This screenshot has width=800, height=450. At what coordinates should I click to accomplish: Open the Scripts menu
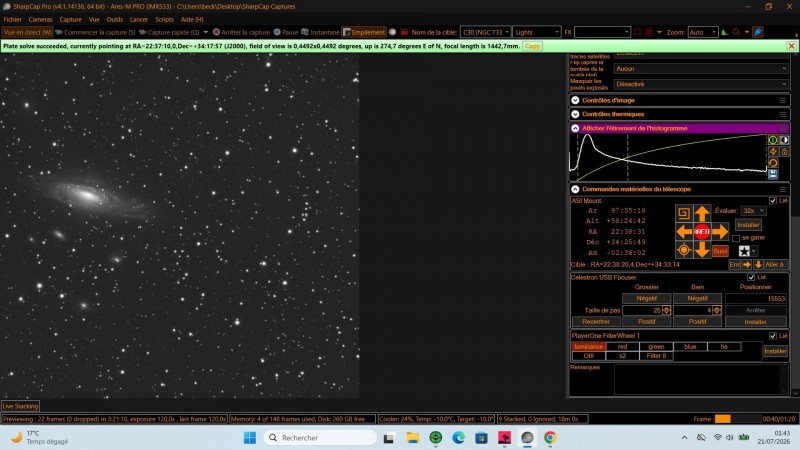coord(164,19)
